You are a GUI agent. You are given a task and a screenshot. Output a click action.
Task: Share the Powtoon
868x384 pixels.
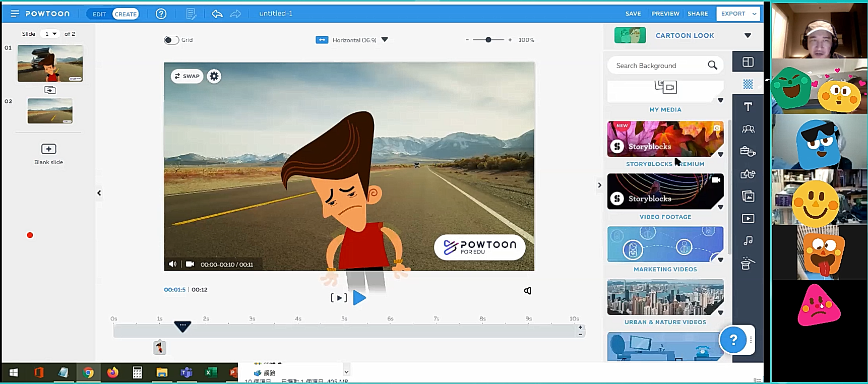pyautogui.click(x=698, y=14)
